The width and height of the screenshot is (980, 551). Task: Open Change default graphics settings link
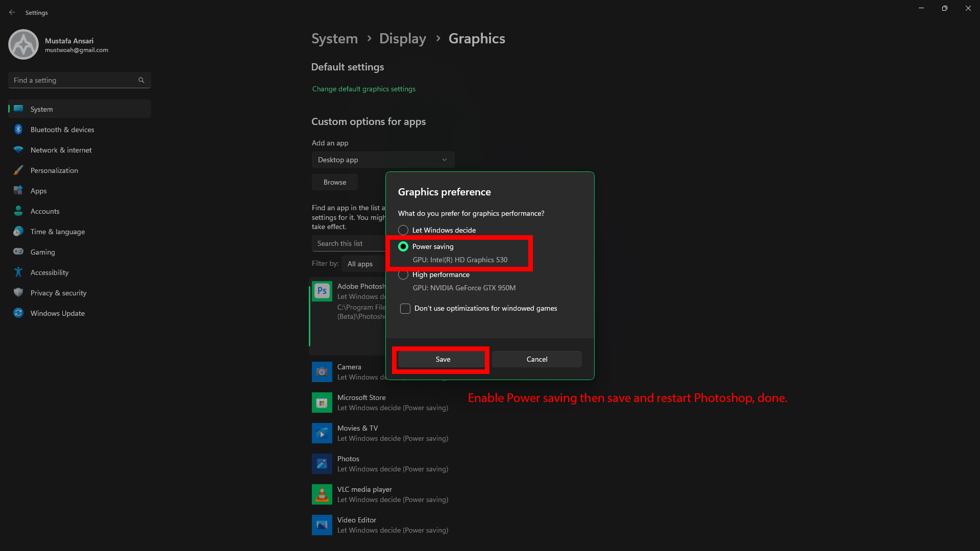pos(364,89)
